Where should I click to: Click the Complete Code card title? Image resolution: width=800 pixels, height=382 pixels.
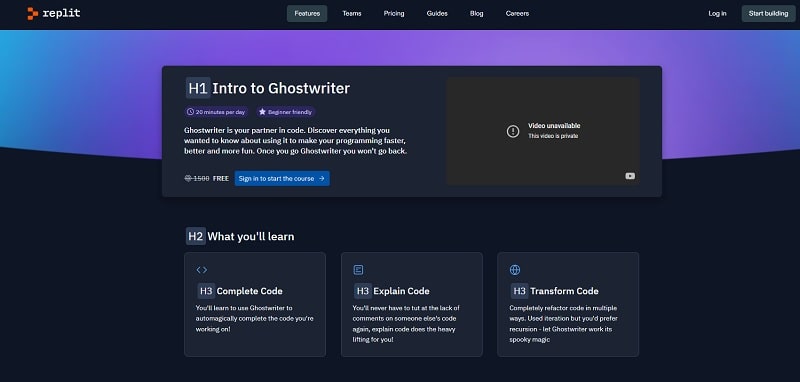(249, 291)
